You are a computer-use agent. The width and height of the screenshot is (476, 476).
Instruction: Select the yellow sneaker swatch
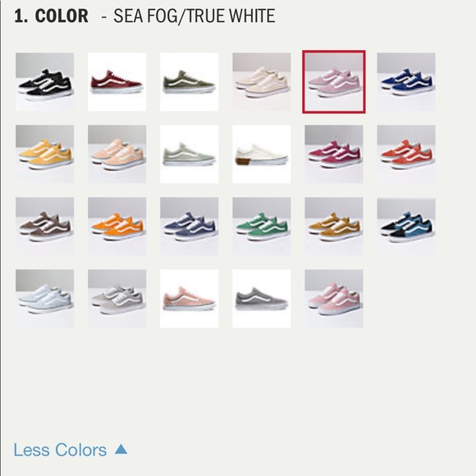click(44, 154)
